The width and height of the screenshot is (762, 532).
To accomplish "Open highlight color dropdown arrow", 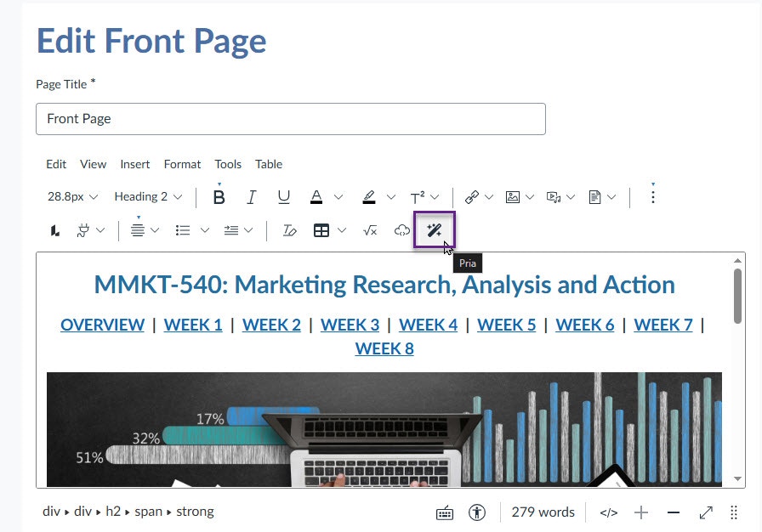I will tap(390, 197).
